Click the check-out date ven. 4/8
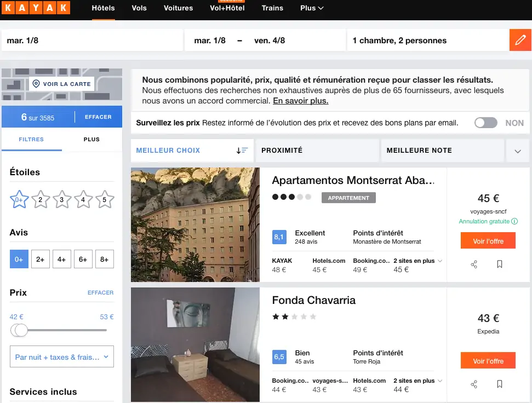The height and width of the screenshot is (403, 532). pyautogui.click(x=270, y=41)
